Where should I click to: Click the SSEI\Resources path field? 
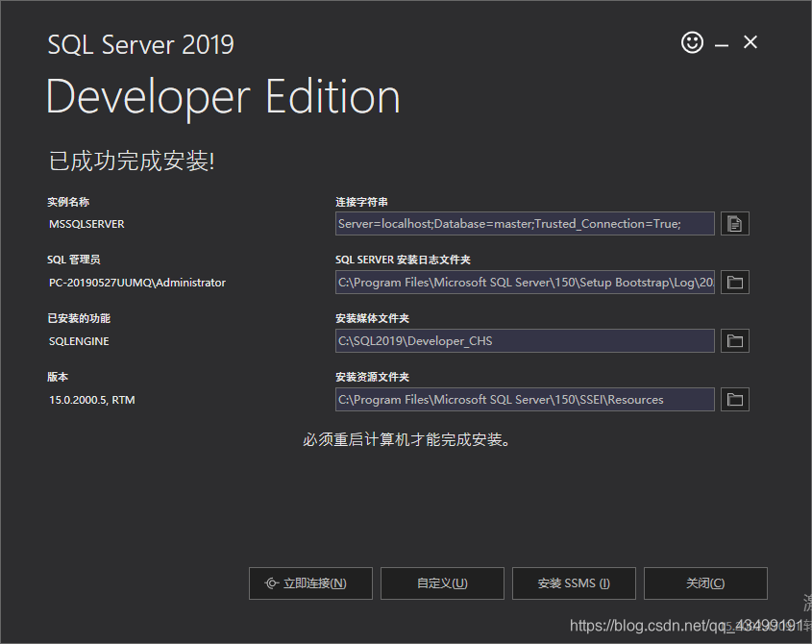pyautogui.click(x=525, y=400)
